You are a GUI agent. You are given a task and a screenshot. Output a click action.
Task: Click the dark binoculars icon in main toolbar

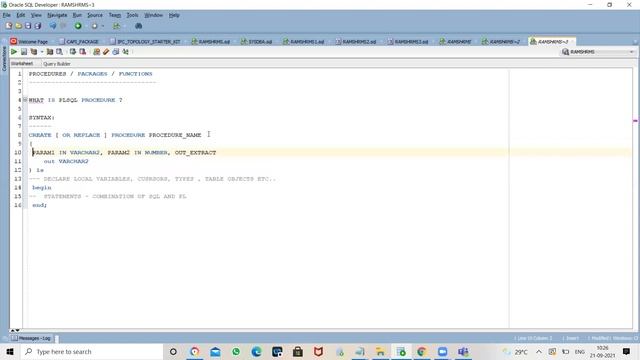pos(138,26)
